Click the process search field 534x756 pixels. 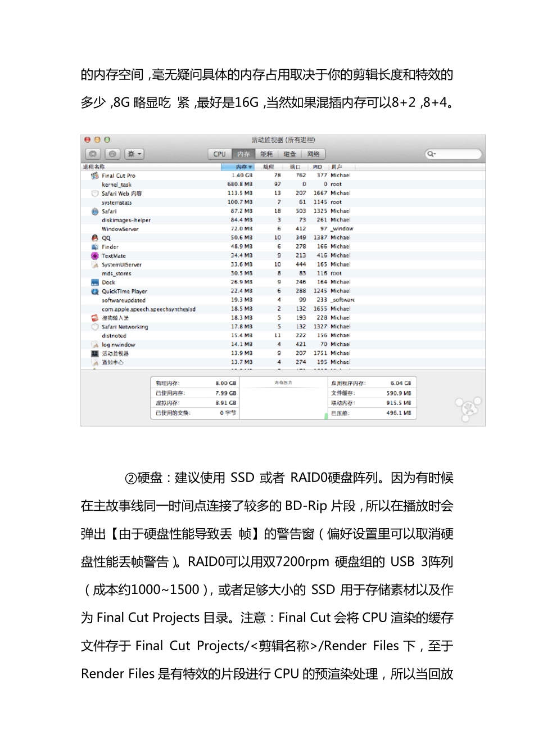(x=453, y=154)
